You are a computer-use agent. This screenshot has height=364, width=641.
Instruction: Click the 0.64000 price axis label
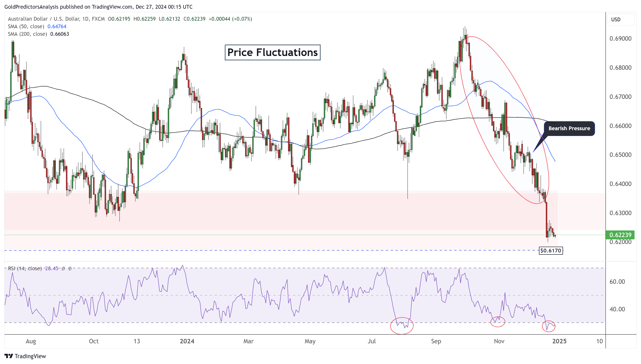620,184
